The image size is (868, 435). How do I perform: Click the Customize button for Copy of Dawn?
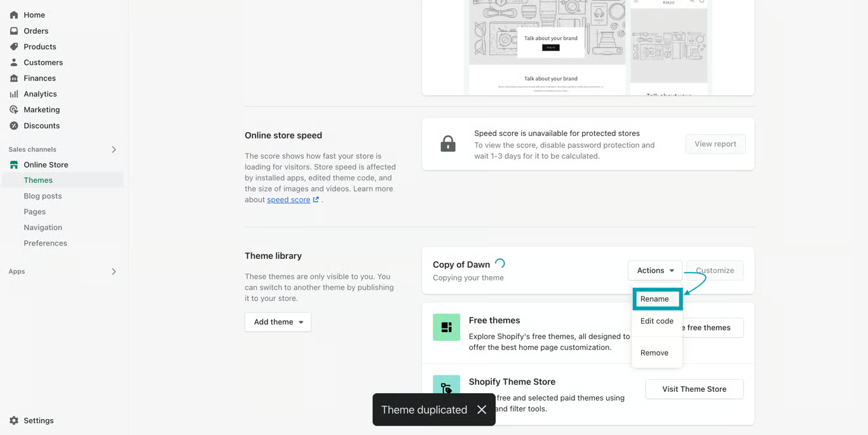(715, 271)
